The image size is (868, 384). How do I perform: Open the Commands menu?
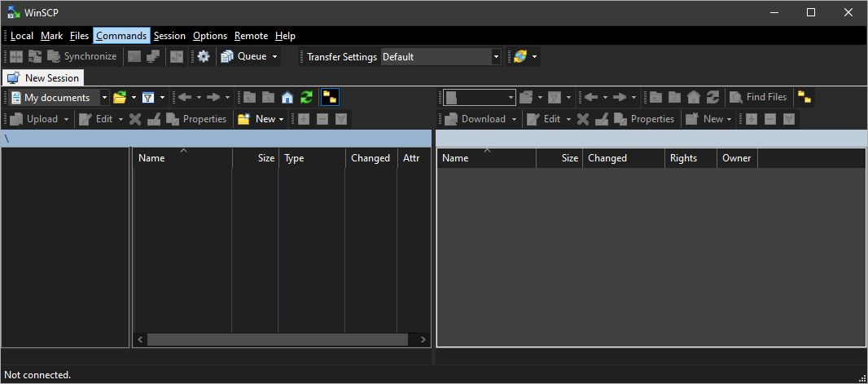pos(121,36)
